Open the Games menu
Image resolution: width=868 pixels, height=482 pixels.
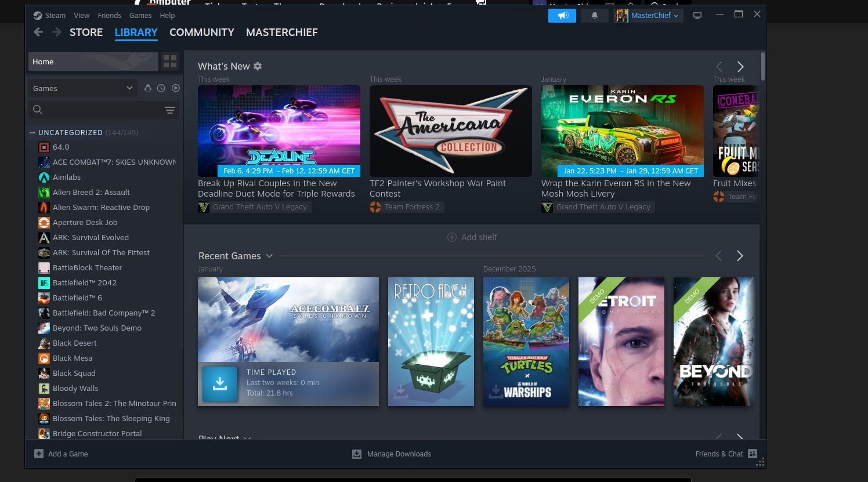click(140, 16)
